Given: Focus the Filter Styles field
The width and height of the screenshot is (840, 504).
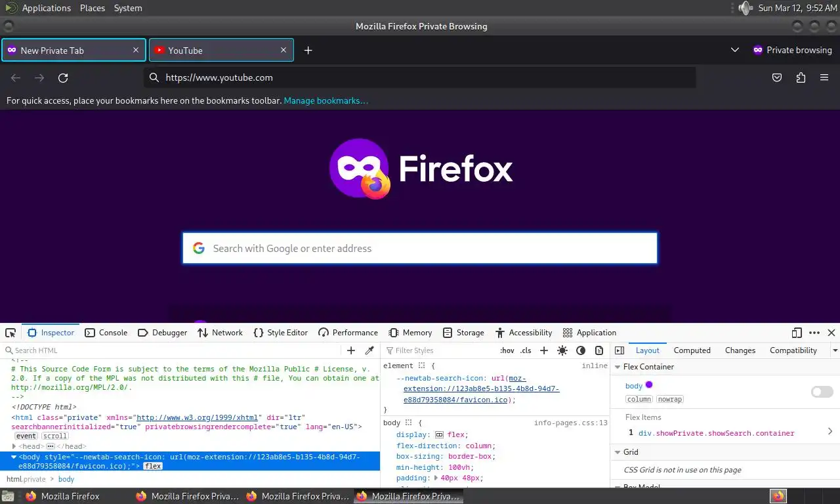Looking at the screenshot, I should [440, 350].
